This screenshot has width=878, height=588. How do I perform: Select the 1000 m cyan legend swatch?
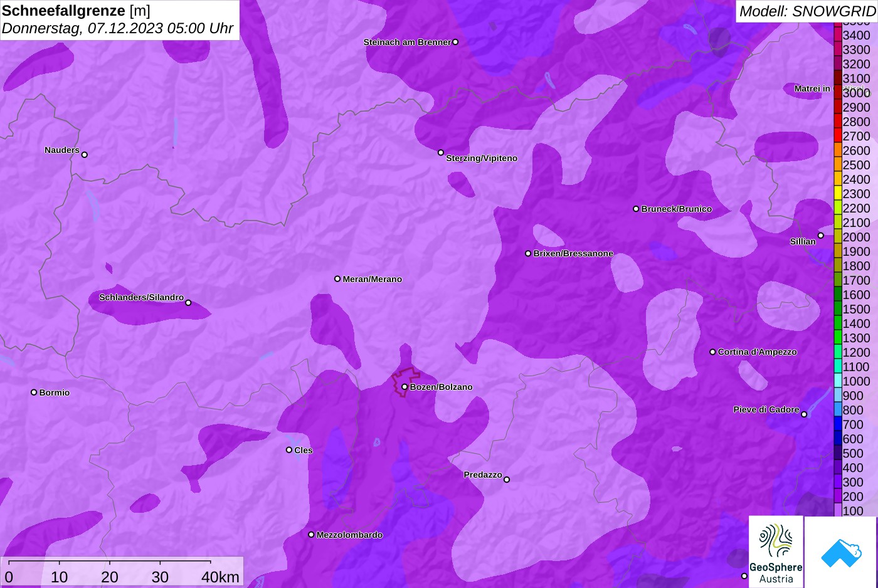tap(838, 381)
